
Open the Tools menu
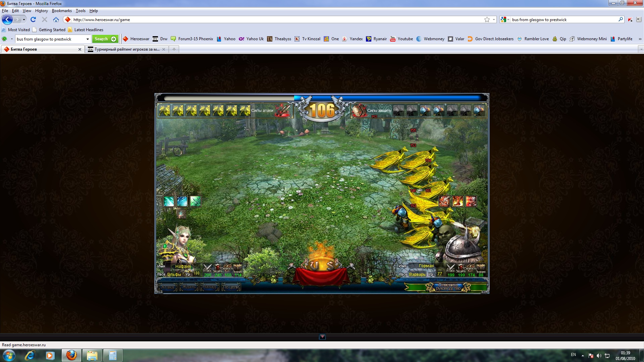80,11
